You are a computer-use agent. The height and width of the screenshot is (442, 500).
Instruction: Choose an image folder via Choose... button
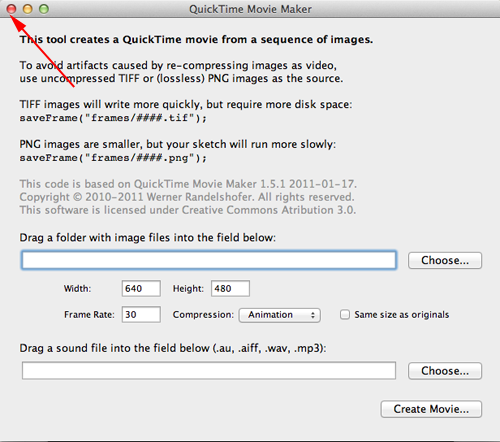pos(445,260)
